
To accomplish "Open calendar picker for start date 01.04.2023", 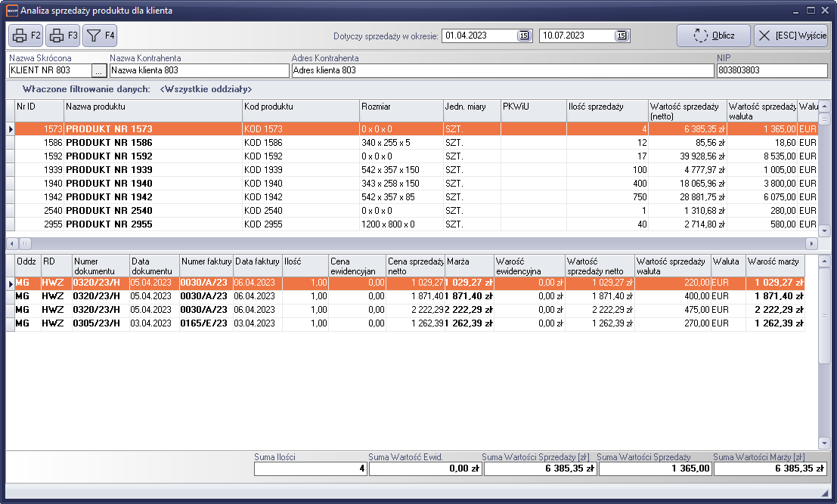I will coord(523,36).
